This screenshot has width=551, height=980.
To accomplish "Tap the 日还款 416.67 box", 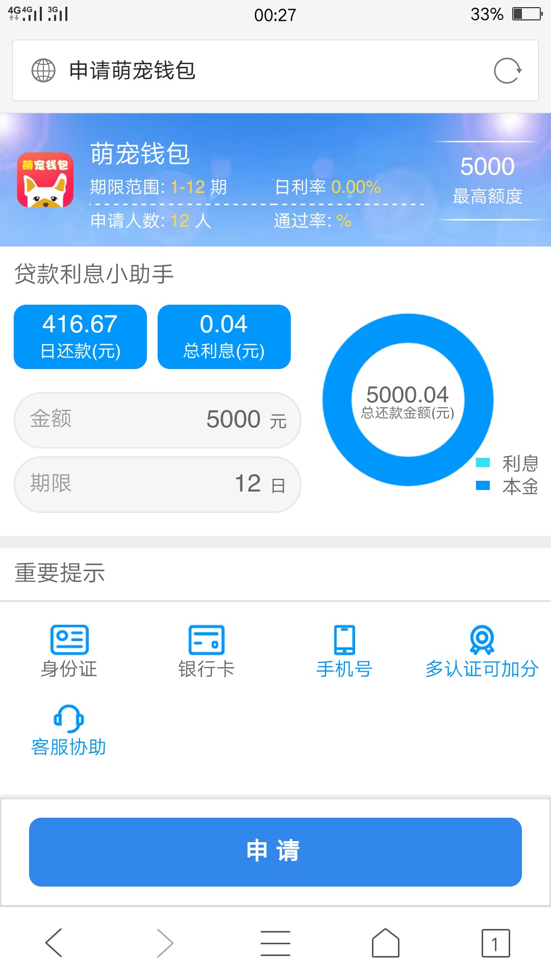I will [80, 337].
